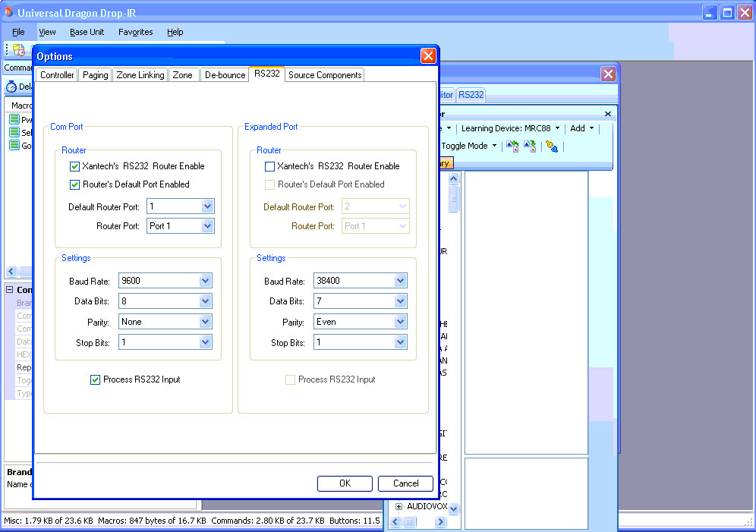Close the Options dialog with red X
Screen dimensions: 756x532
coord(428,56)
